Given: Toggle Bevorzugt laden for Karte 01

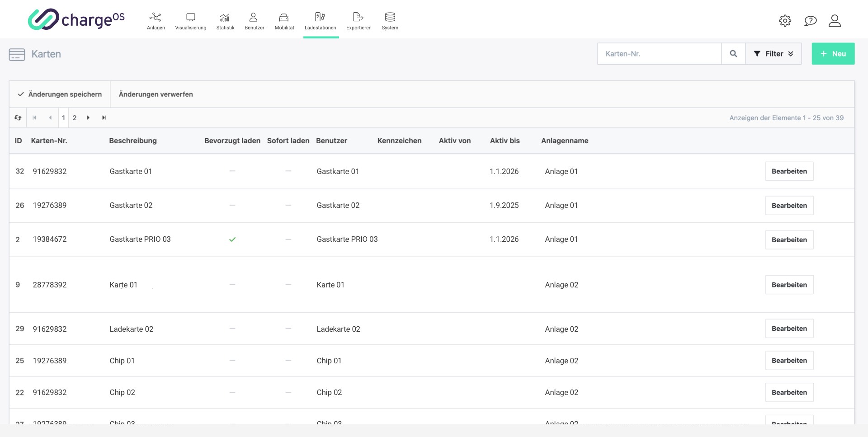Looking at the screenshot, I should pyautogui.click(x=232, y=285).
